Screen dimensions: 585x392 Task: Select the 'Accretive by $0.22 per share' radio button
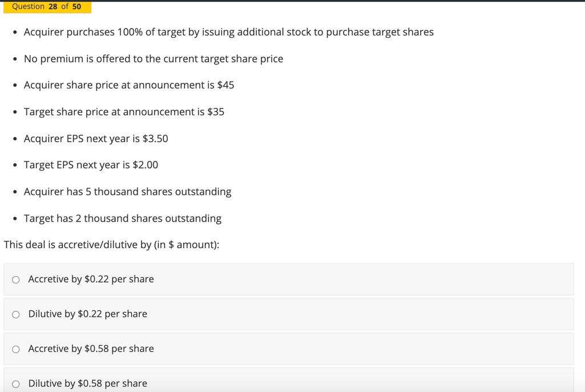(16, 280)
